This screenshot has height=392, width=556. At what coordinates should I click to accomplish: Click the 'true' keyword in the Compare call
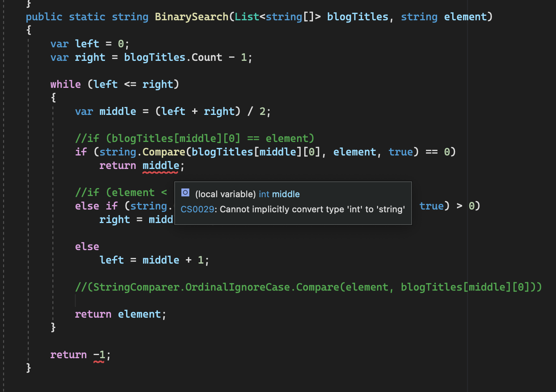[x=400, y=151]
